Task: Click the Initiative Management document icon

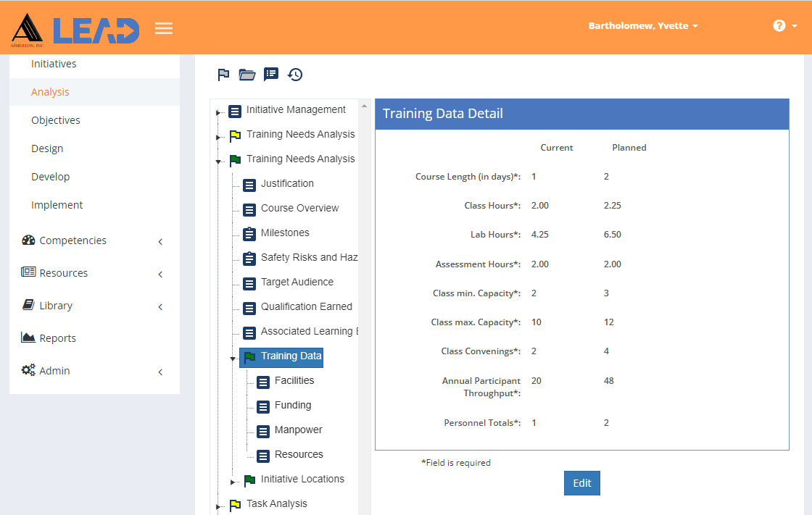Action: (x=235, y=112)
